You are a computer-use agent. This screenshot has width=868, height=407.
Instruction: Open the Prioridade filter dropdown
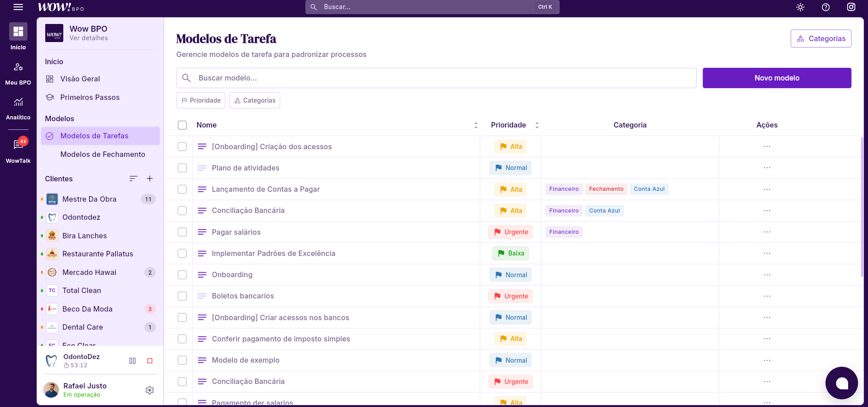[201, 100]
